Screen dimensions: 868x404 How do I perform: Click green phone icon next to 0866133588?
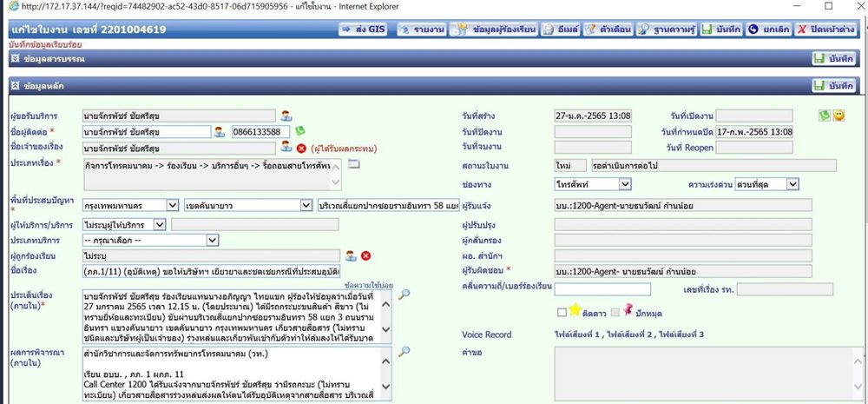pos(299,131)
